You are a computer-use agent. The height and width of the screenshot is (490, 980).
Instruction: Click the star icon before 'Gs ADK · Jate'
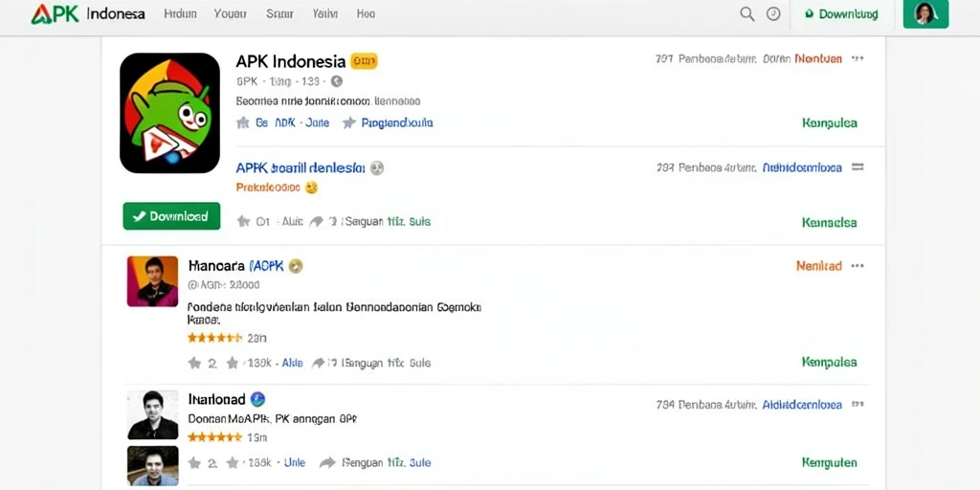[x=242, y=123]
